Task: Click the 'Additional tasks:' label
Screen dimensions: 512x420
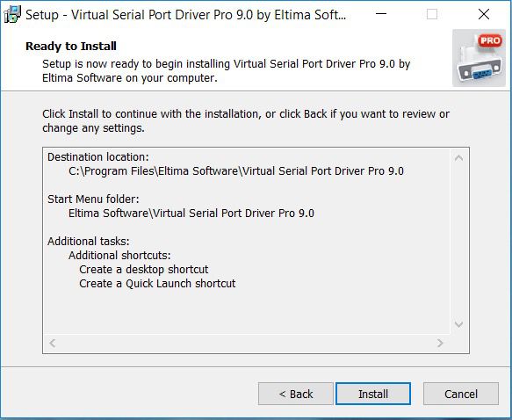Action: [x=89, y=242]
